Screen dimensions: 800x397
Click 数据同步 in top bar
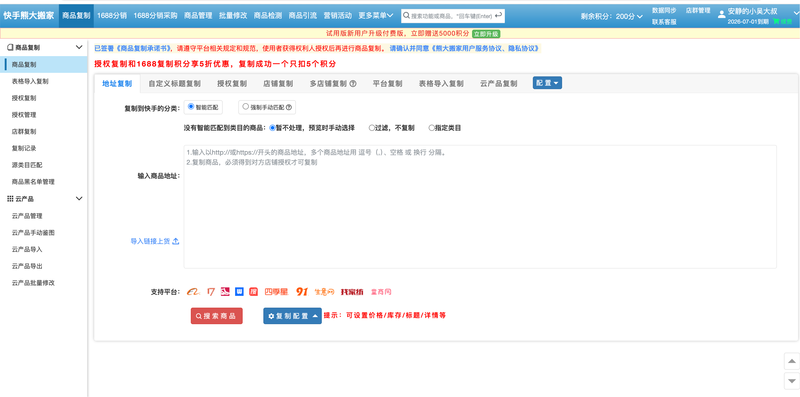[x=664, y=10]
